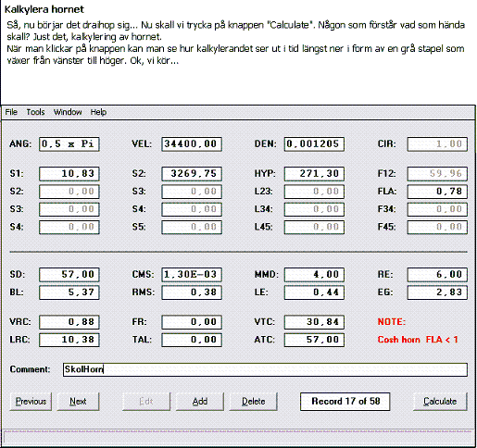This screenshot has height=448, width=477.
Task: Click the Comment field containing SkolHorn
Action: click(265, 369)
